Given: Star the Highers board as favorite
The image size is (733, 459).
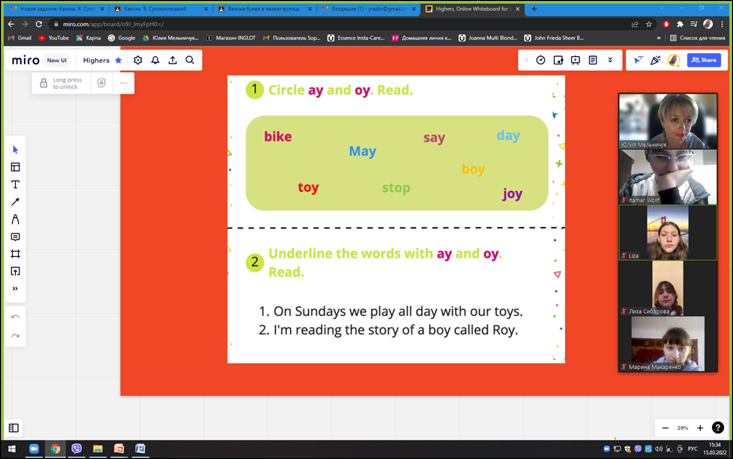Looking at the screenshot, I should 119,60.
